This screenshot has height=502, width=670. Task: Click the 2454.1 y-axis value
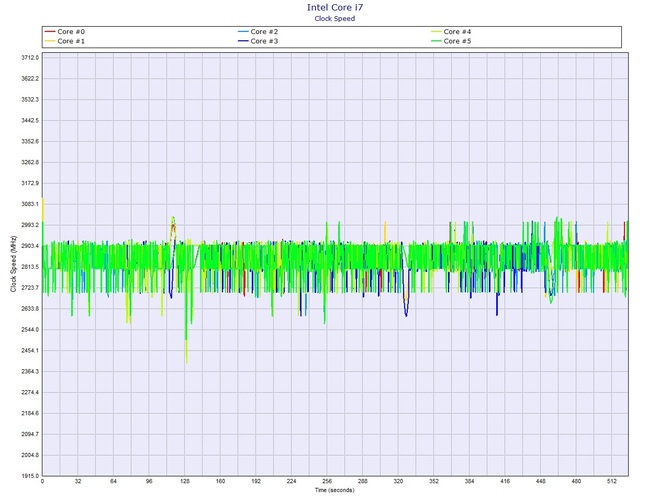[30, 350]
